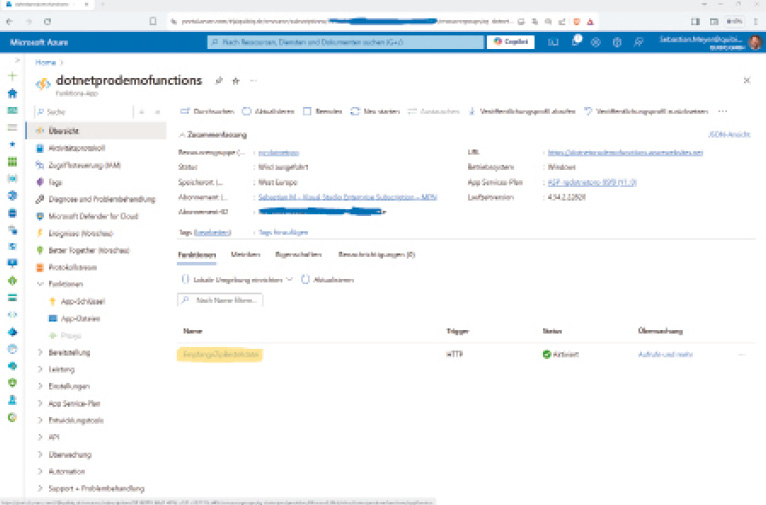Expand the Überwachung group
Screen dimensions: 766x505
pos(40,454)
